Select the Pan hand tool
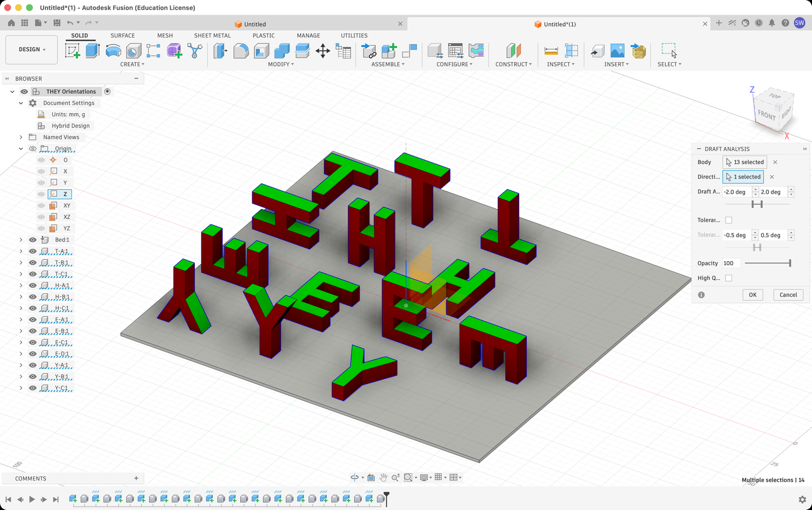 383,478
